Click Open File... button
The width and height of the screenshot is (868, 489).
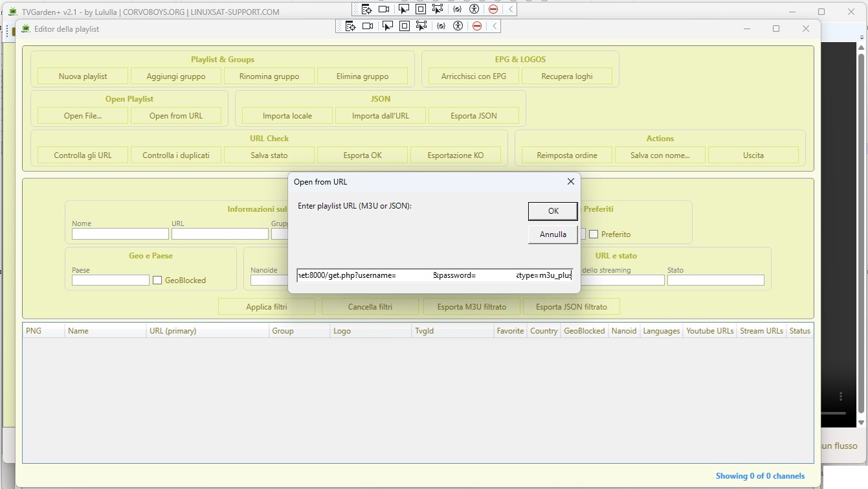tap(83, 116)
